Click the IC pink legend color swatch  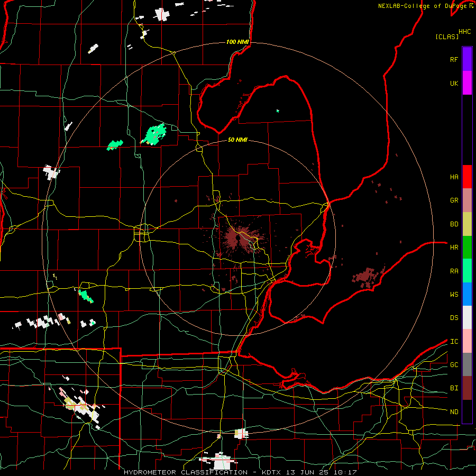467,341
